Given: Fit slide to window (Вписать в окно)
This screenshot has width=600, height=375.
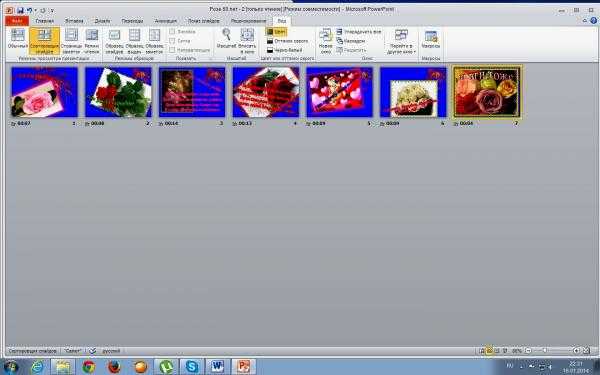Looking at the screenshot, I should point(247,39).
